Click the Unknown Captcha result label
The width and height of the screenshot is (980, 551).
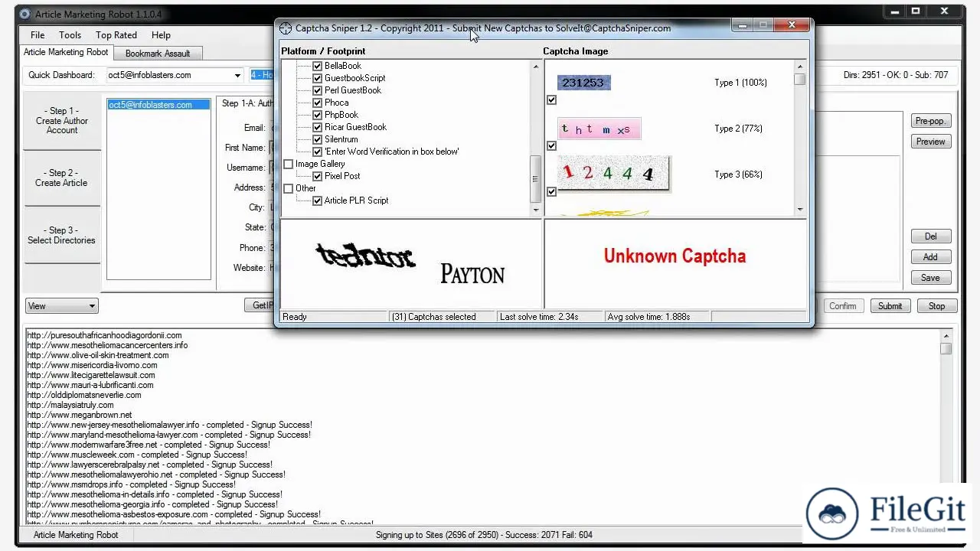pos(675,256)
